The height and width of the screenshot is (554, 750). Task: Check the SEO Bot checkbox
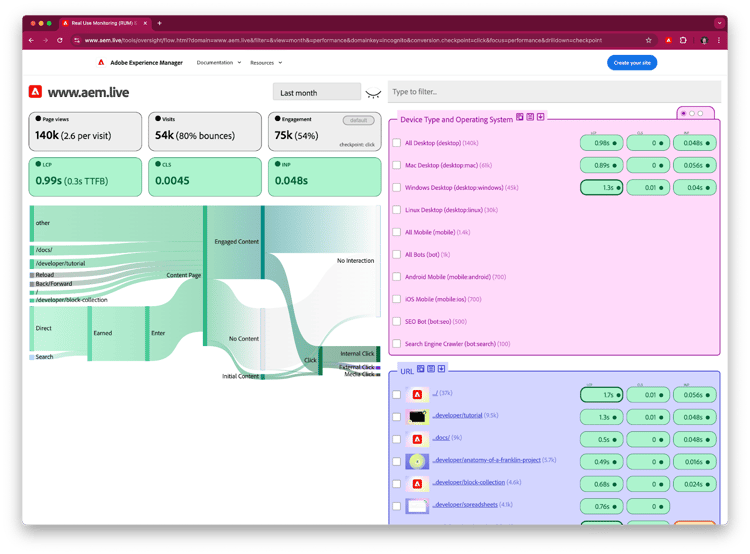coord(397,321)
